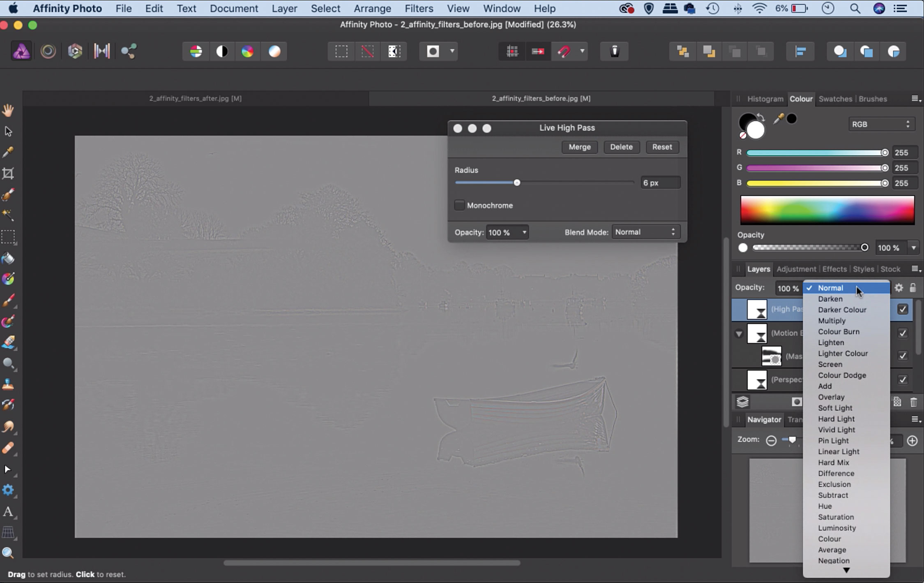Drag the Radius slider in High Pass

[516, 183]
